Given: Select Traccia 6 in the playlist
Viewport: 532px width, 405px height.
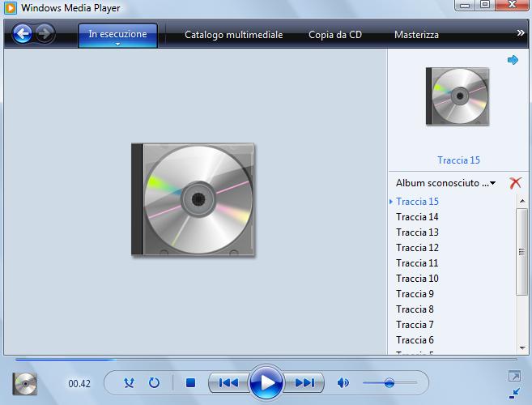Looking at the screenshot, I should 415,340.
